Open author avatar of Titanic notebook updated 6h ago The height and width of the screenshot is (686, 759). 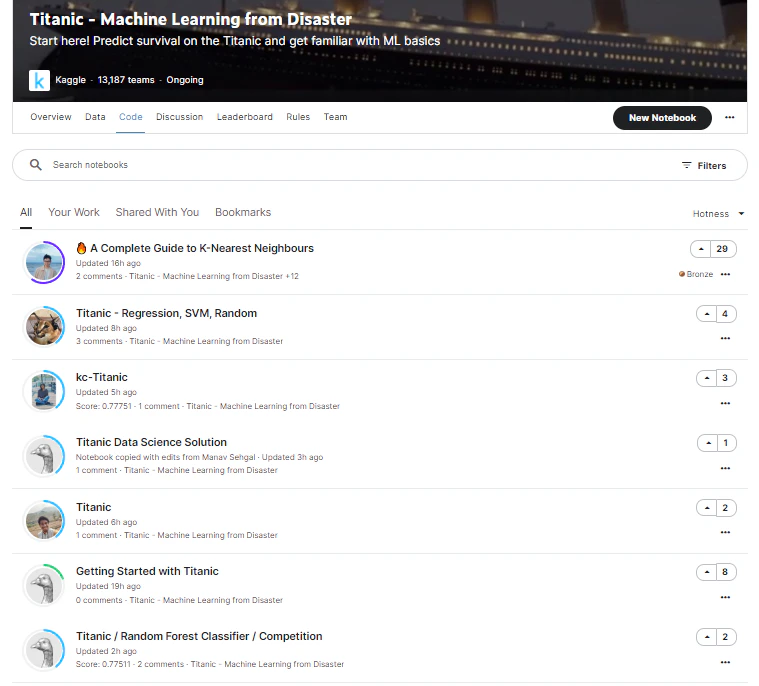click(45, 520)
